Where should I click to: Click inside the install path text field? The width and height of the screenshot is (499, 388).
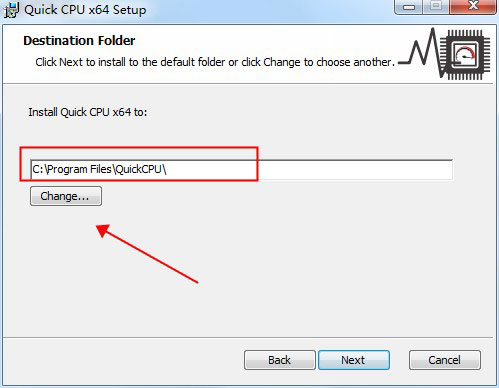241,170
